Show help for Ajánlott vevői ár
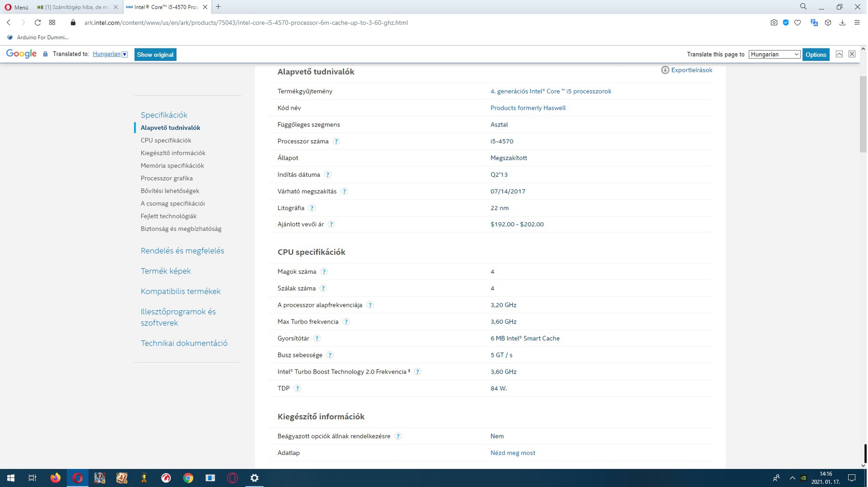This screenshot has width=868, height=487. [x=331, y=225]
